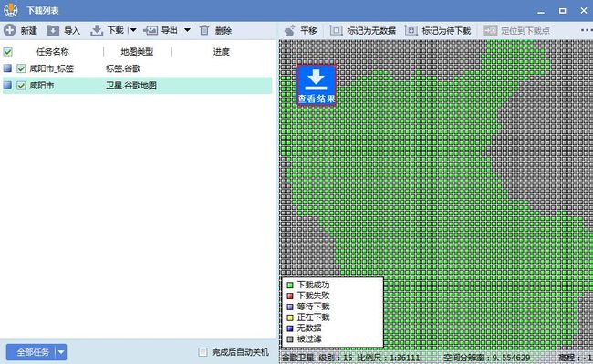Click blue status square of 咸阳市 satellite task
The height and width of the screenshot is (364, 593).
[7, 85]
